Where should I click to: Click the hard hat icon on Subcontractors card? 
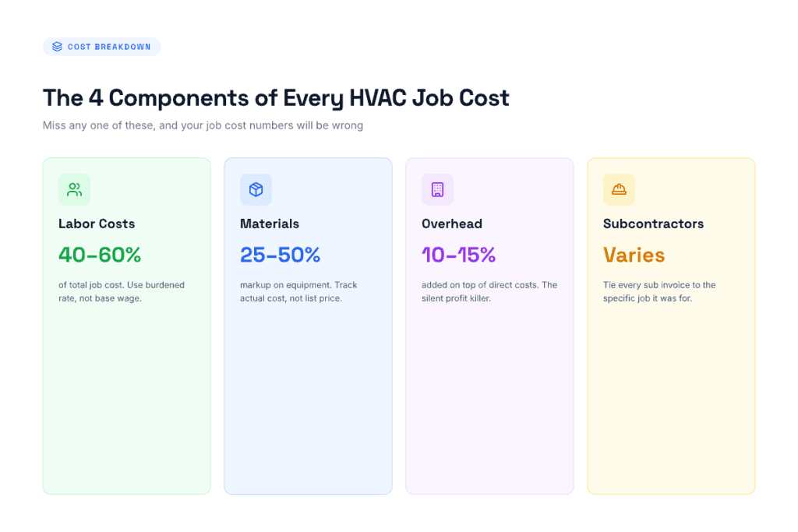619,189
